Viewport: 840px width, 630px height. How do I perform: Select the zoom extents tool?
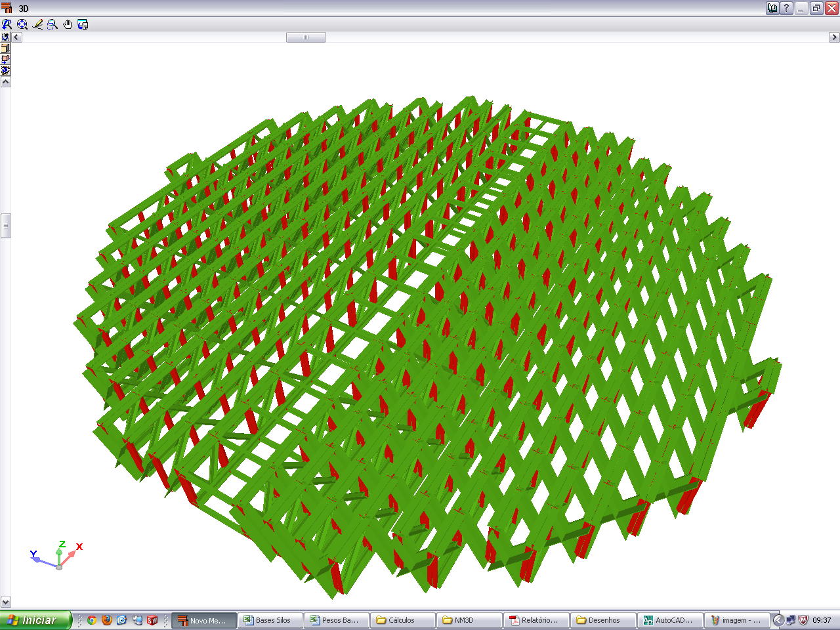click(22, 24)
